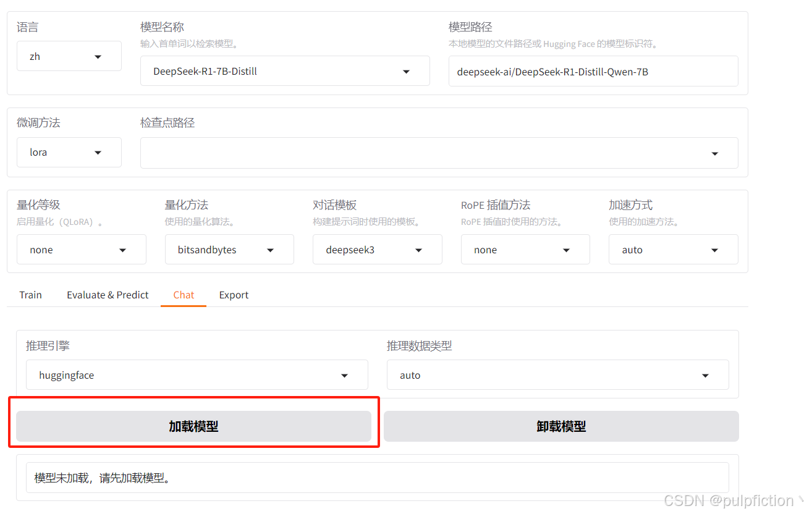812x514 pixels.
Task: Switch to the Train tab
Action: [31, 295]
